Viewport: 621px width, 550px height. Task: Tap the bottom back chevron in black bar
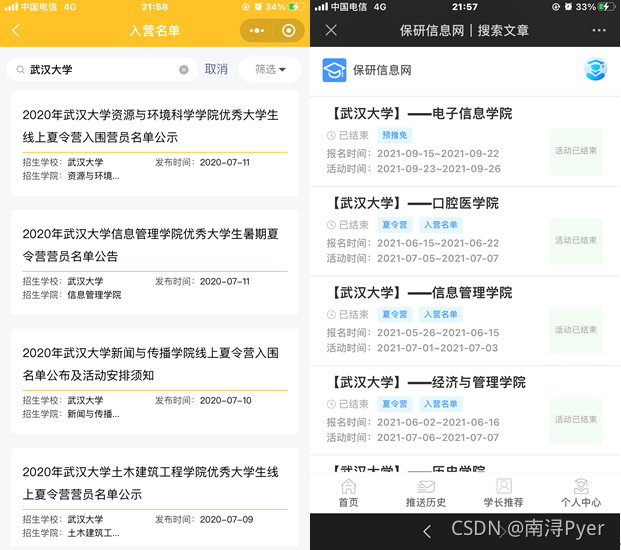point(427,531)
